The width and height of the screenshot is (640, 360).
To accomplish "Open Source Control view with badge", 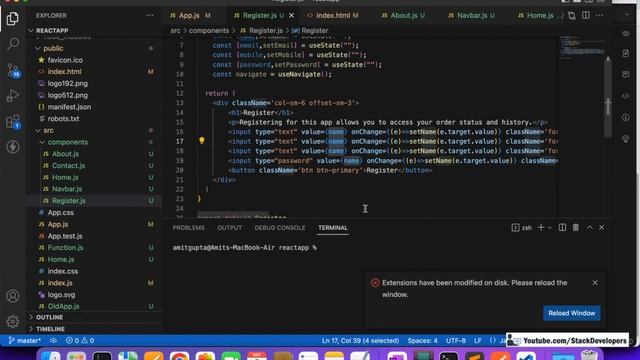I will 13,71.
